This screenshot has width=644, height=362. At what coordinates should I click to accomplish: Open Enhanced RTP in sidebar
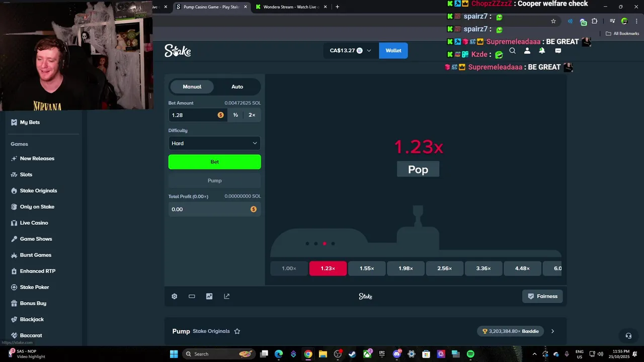[x=33, y=271]
